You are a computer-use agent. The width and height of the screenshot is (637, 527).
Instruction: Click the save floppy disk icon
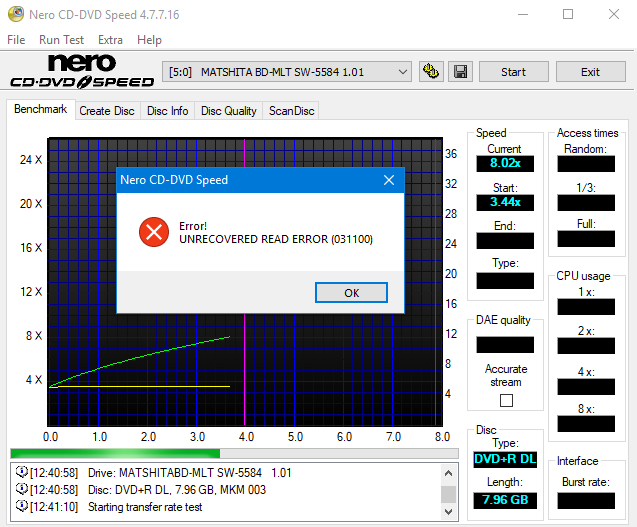pyautogui.click(x=460, y=72)
